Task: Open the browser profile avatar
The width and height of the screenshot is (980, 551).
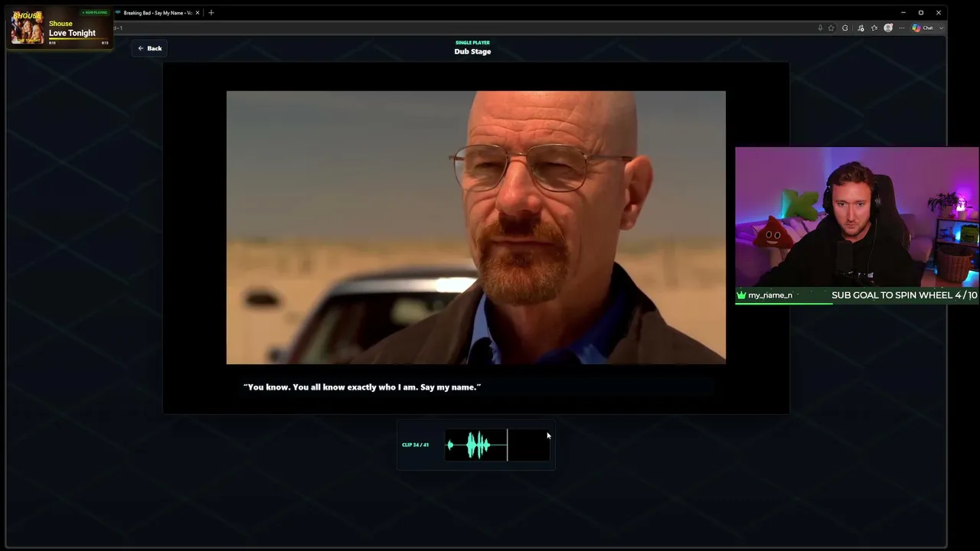Action: 888,28
